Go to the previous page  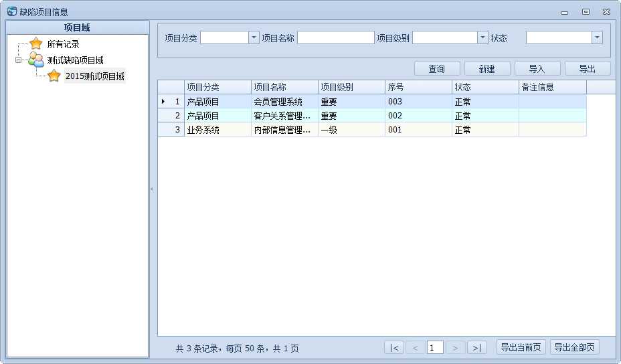click(x=415, y=348)
